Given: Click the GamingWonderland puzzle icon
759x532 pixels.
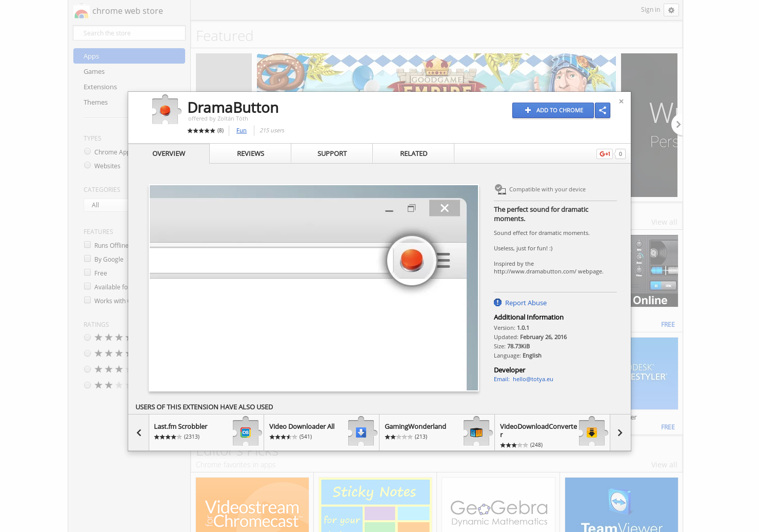Looking at the screenshot, I should coord(477,432).
